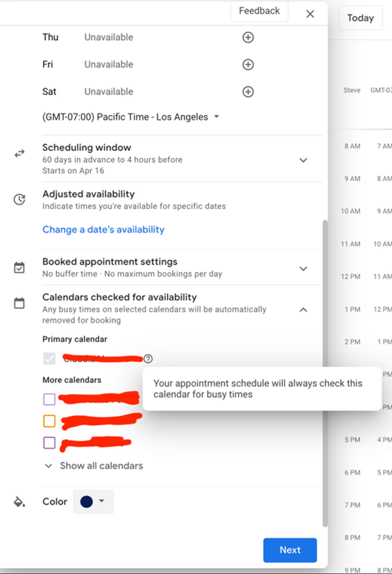Screen dimensions: 392x574
Task: Click the help icon beside primary calendar
Action: pyautogui.click(x=148, y=358)
